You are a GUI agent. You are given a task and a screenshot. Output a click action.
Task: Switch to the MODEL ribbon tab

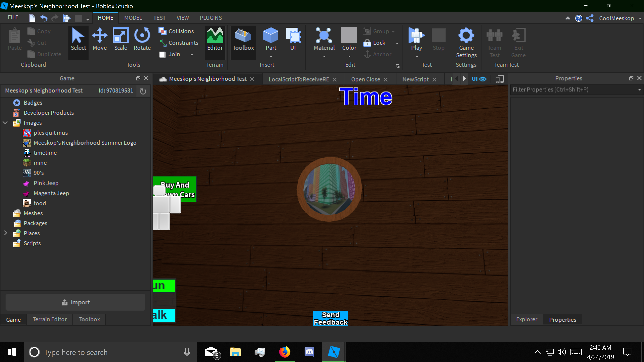[x=133, y=18]
